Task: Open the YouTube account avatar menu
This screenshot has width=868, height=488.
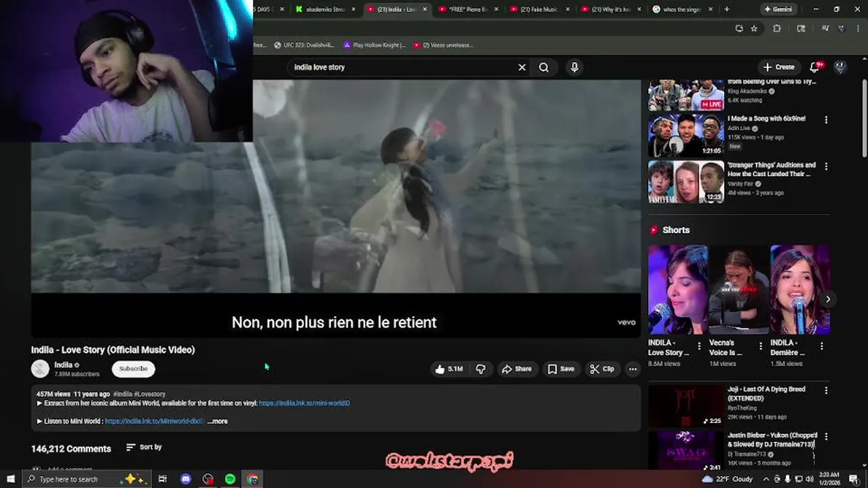Action: pos(840,67)
